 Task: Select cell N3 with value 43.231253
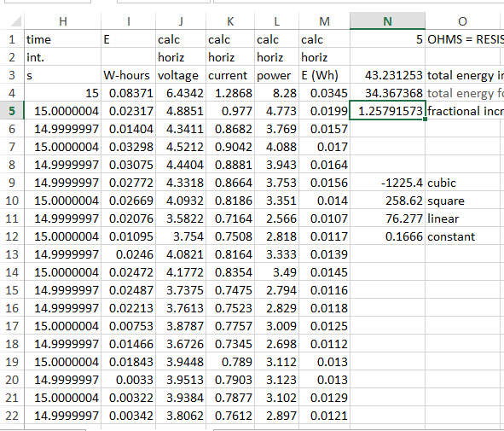[387, 75]
